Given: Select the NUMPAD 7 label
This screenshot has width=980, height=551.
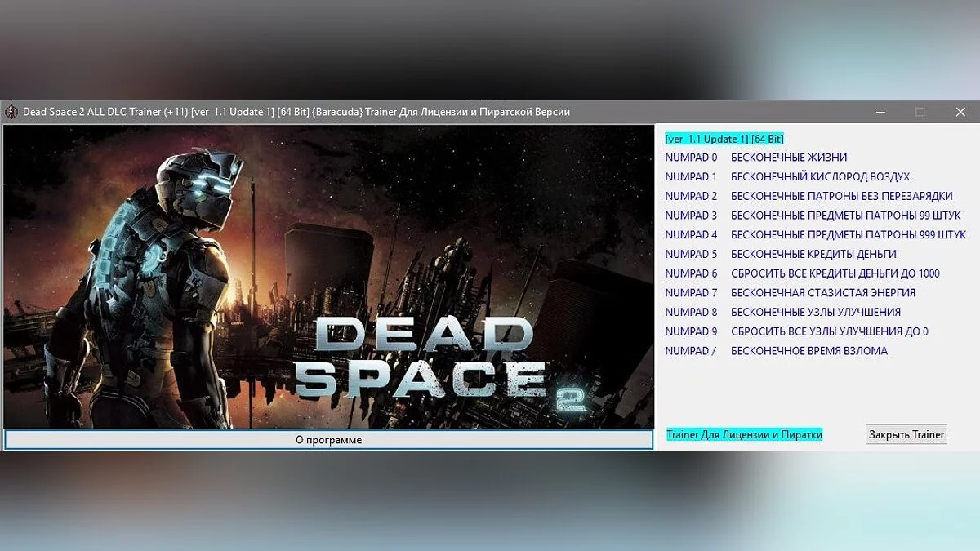Looking at the screenshot, I should click(x=691, y=293).
